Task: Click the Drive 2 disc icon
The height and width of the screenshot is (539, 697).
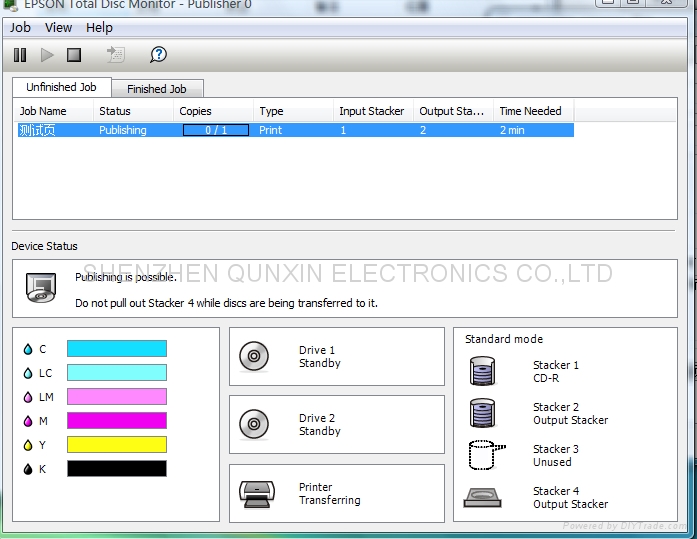Action: click(254, 424)
